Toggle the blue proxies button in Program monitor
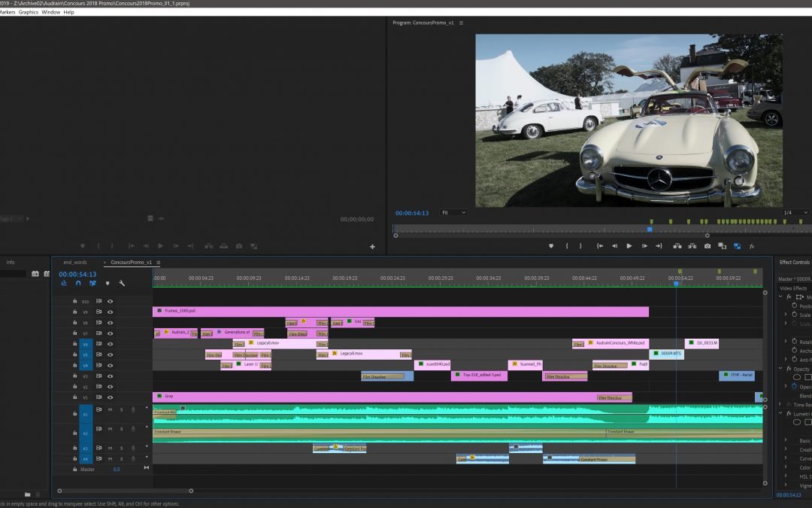This screenshot has height=508, width=812. point(737,246)
